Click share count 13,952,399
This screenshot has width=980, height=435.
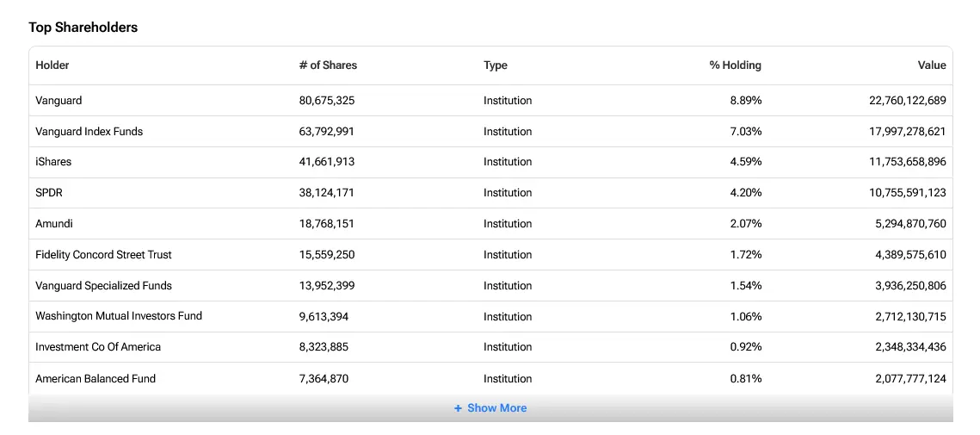(x=327, y=285)
